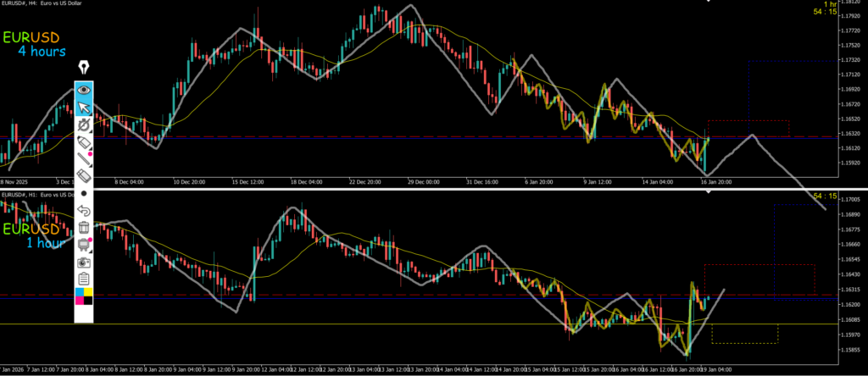Open the clipboard icon in drawing toolbar
Screen dimensions: 868x376
[x=84, y=279]
